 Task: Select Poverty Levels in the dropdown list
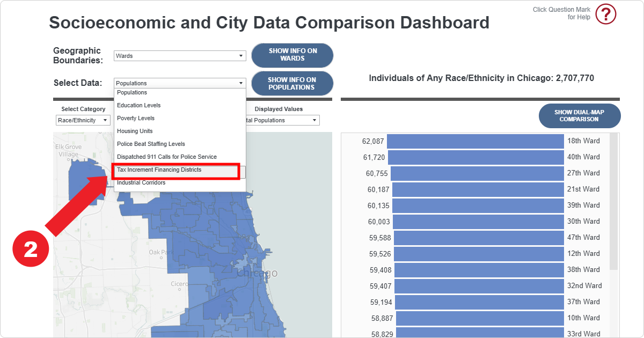tap(136, 118)
